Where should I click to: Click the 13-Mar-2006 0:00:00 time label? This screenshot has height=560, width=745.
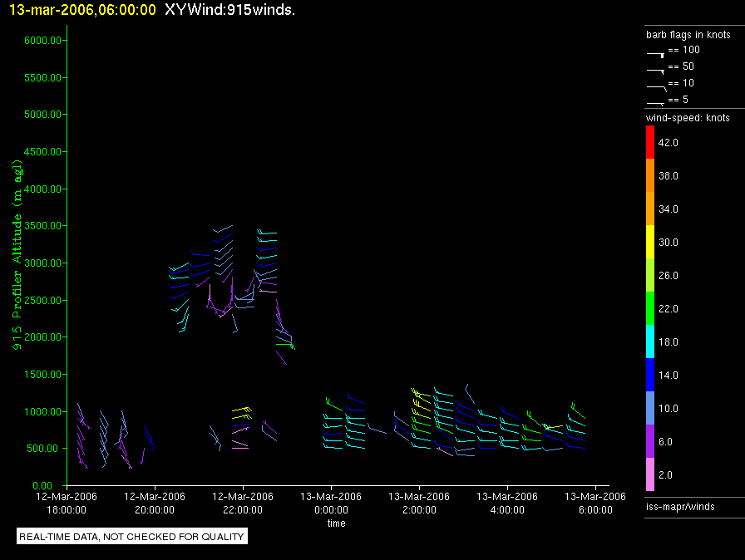point(331,503)
